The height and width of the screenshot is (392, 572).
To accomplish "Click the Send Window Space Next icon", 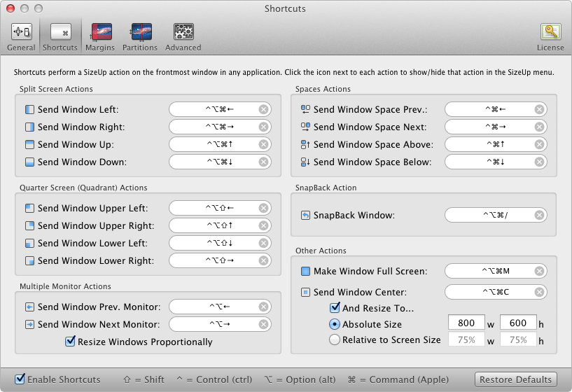I will pos(305,127).
